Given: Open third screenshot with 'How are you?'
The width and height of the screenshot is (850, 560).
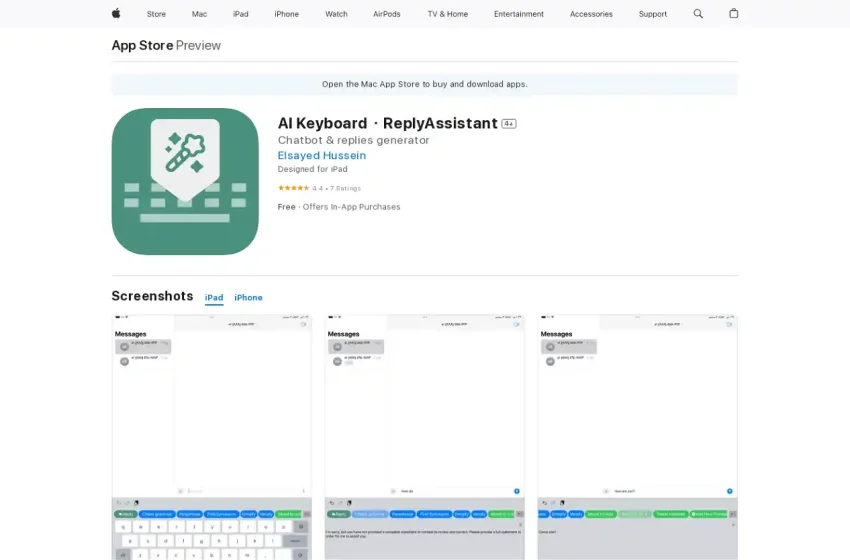Looking at the screenshot, I should [638, 437].
